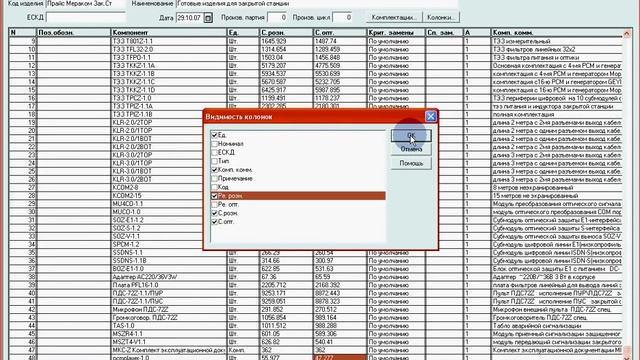This screenshot has width=640, height=360.
Task: Enable the Ре. опт. column checkbox
Action: point(214,204)
